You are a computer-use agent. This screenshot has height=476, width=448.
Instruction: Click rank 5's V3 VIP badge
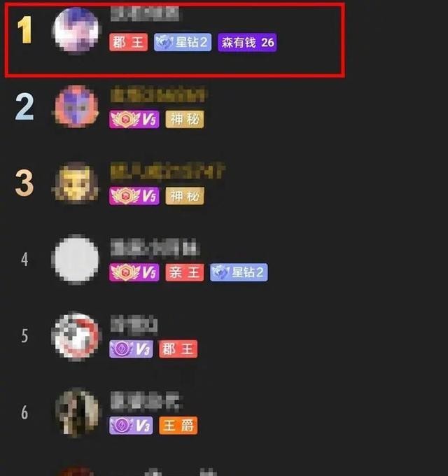[x=131, y=349]
